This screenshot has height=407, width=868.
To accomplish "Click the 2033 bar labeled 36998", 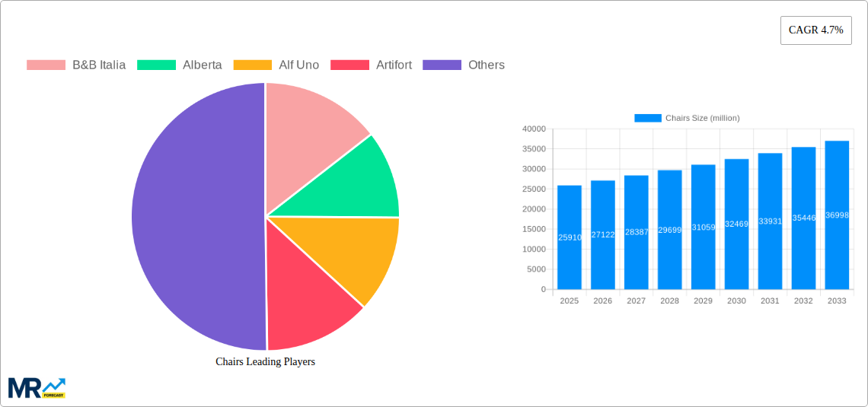I will click(x=837, y=215).
